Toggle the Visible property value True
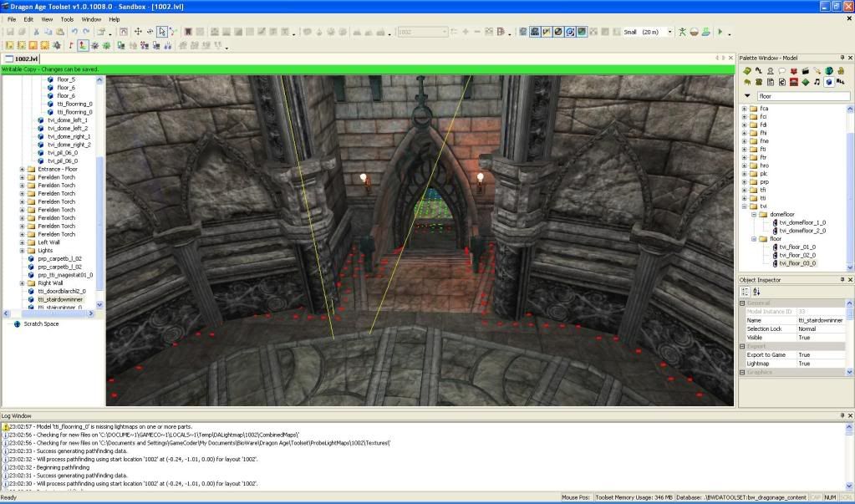Viewport: 855px width, 504px height. point(804,337)
